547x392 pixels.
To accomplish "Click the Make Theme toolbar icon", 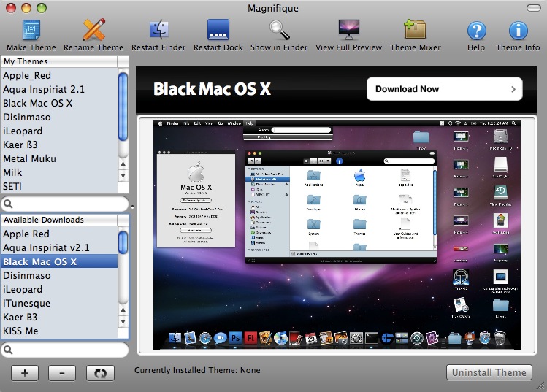I will coord(31,30).
